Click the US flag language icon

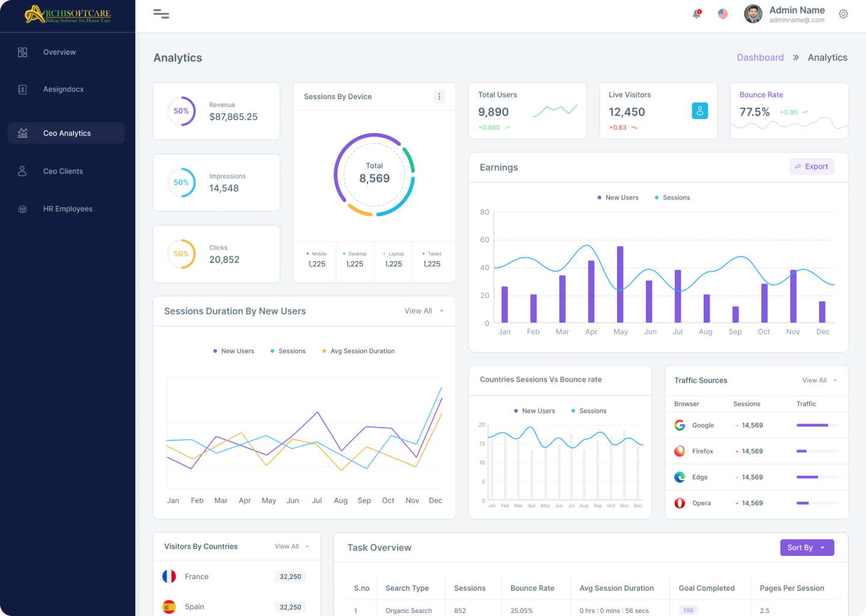pyautogui.click(x=723, y=14)
